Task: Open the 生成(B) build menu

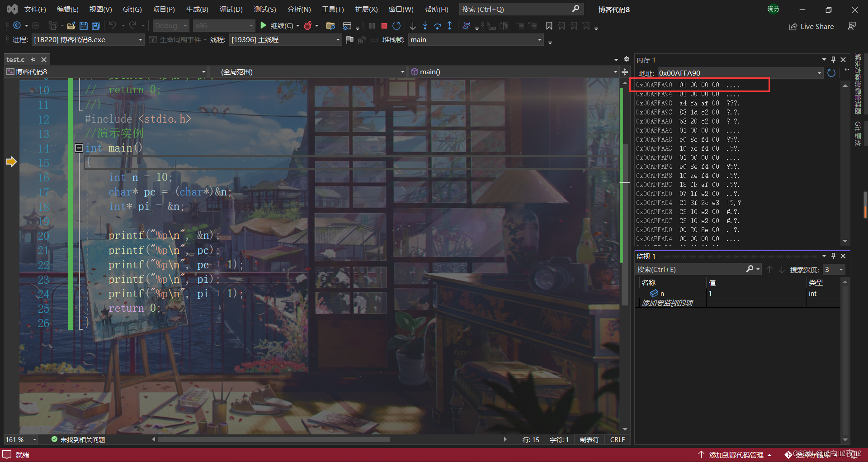Action: point(198,9)
